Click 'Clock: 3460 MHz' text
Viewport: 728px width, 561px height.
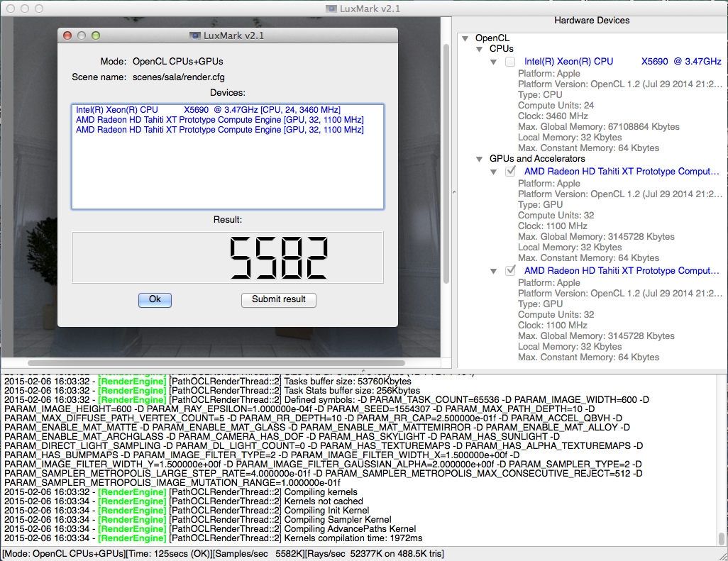pyautogui.click(x=553, y=116)
